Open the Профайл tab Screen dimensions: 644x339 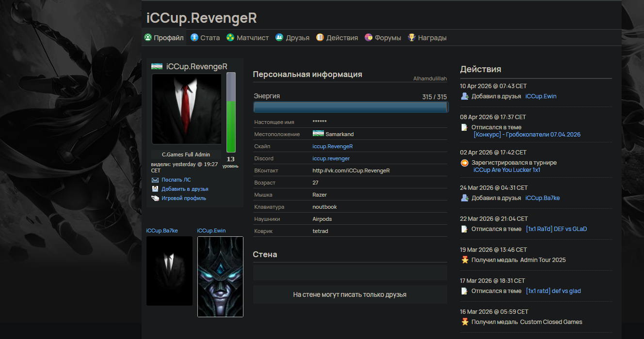[164, 38]
